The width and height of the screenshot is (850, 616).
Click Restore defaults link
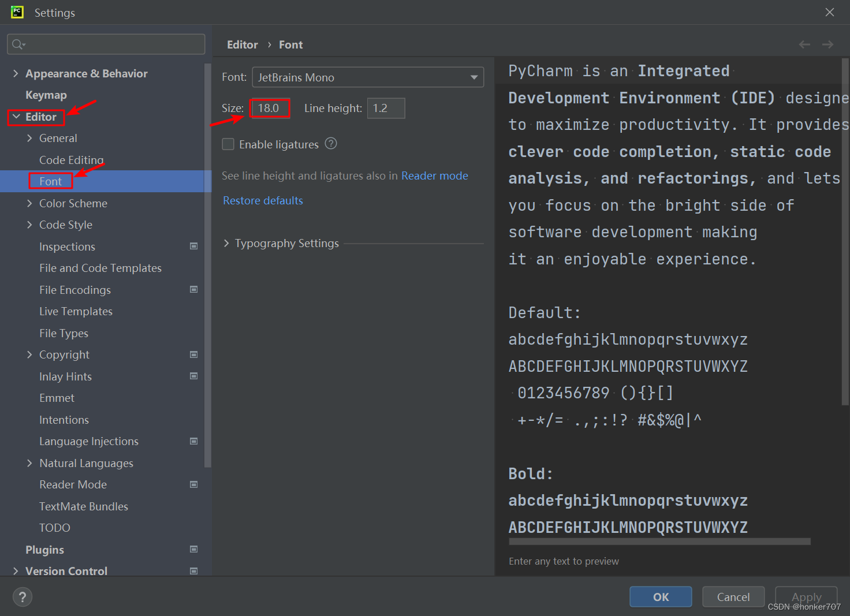coord(263,200)
